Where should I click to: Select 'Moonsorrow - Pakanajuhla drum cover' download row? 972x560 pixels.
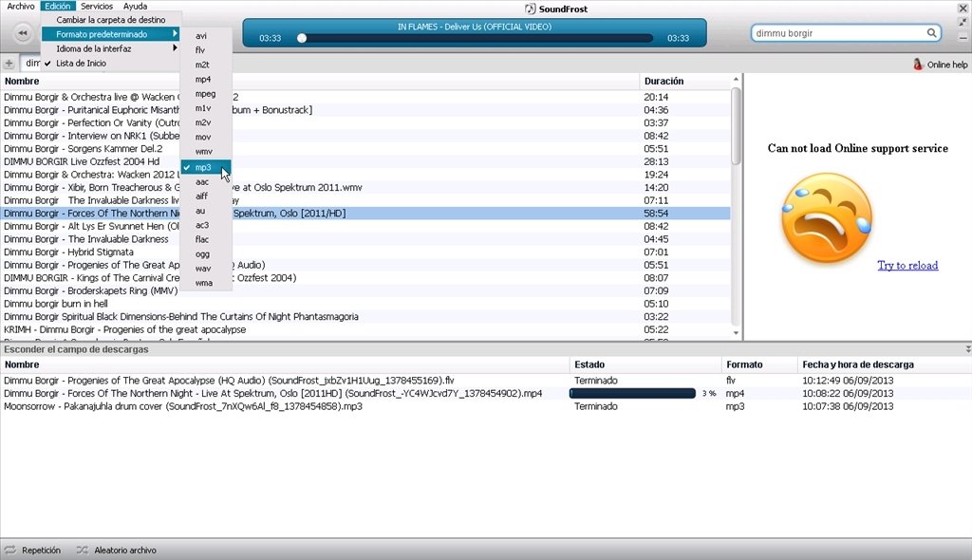pos(486,406)
